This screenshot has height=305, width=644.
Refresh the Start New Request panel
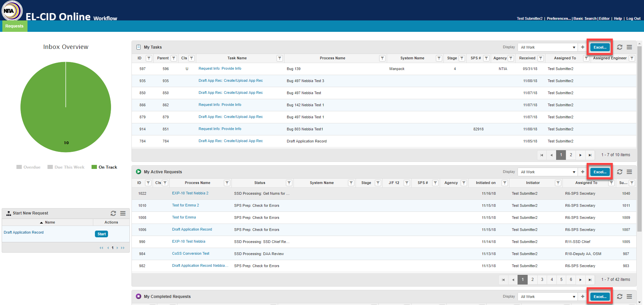pos(113,213)
